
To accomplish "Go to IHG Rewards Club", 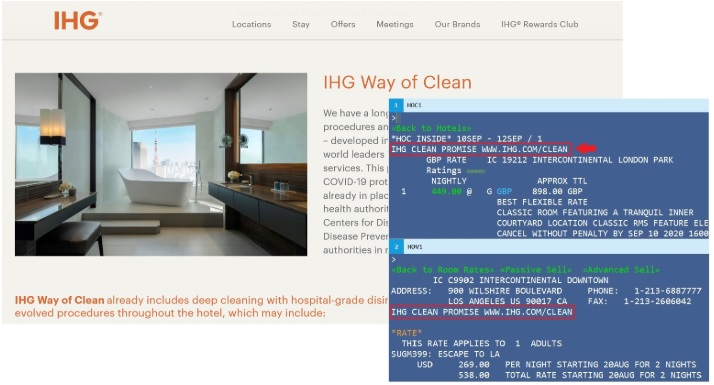I will click(x=540, y=24).
